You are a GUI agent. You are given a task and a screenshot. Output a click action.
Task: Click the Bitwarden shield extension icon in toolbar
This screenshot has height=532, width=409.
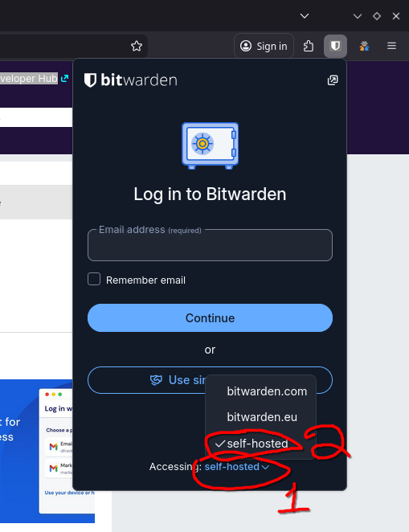(x=335, y=46)
